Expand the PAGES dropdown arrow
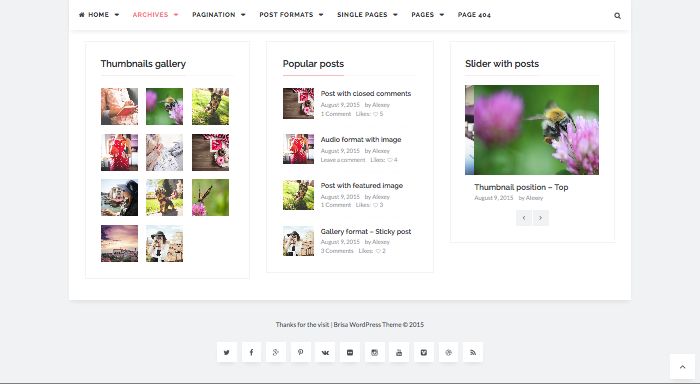 (442, 15)
